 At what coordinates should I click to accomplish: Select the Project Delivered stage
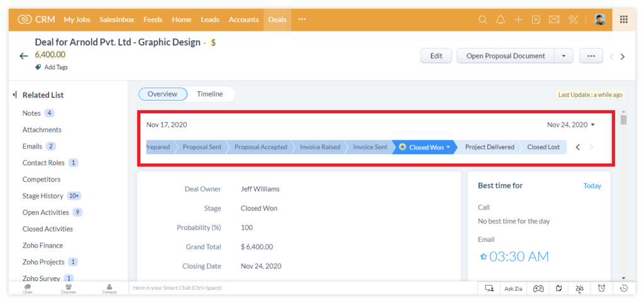pos(489,147)
